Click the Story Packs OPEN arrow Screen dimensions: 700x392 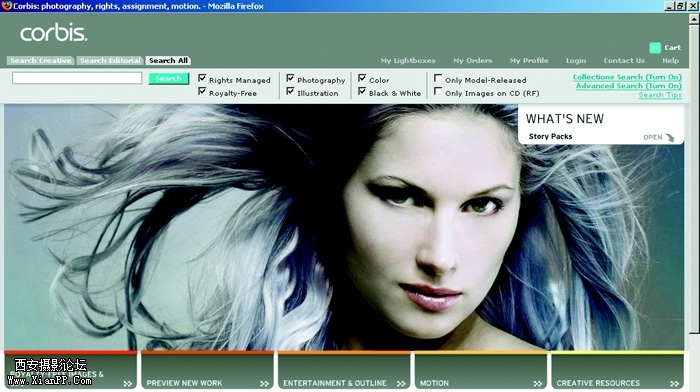[669, 138]
